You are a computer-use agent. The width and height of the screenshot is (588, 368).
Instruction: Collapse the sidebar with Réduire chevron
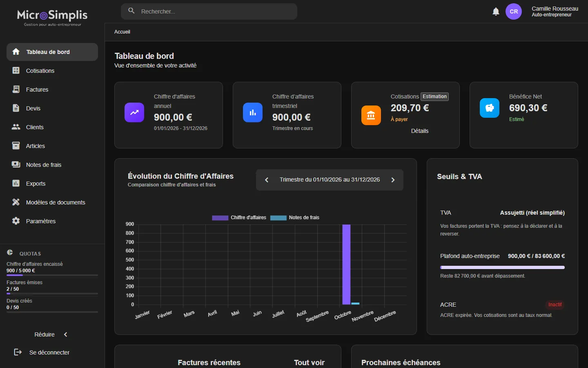point(66,334)
